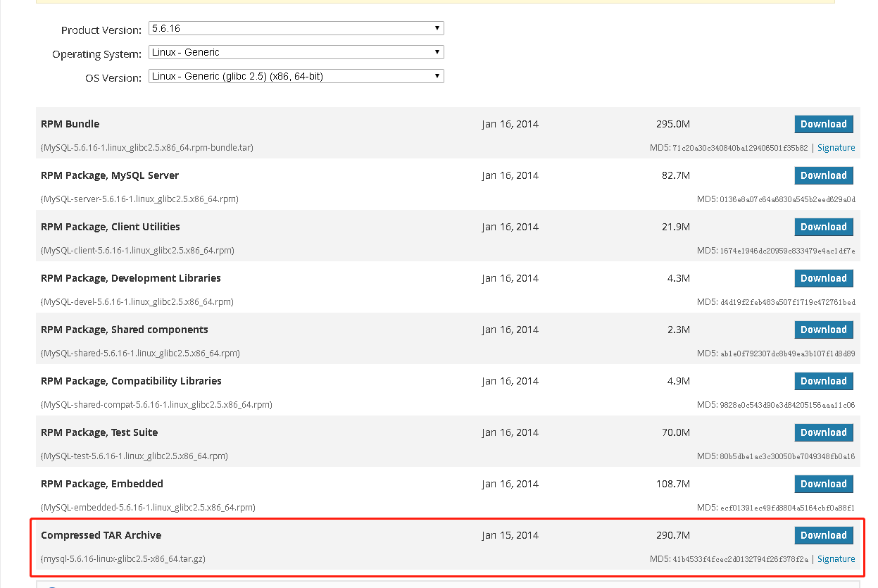Click 'RPM Package, Compatibility Libraries' title
The image size is (878, 588).
131,381
